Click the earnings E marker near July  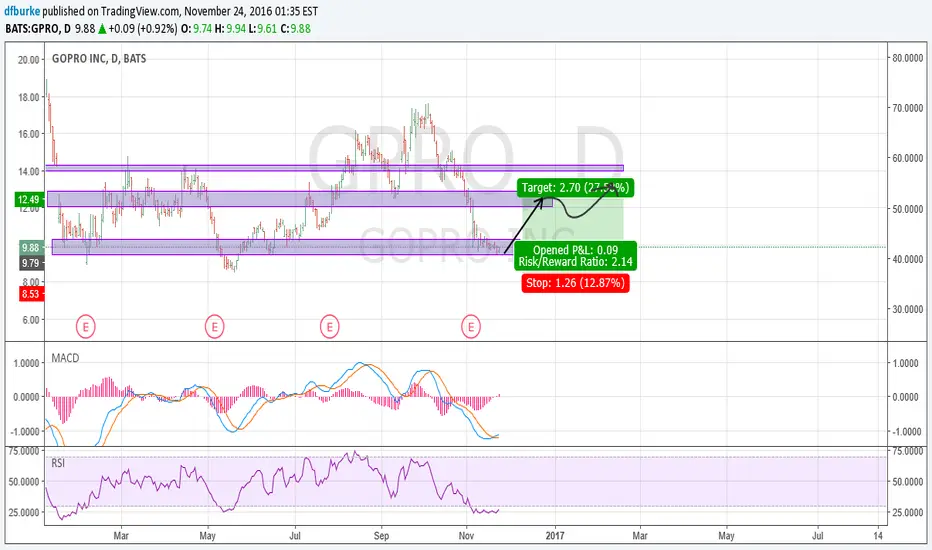tap(329, 327)
